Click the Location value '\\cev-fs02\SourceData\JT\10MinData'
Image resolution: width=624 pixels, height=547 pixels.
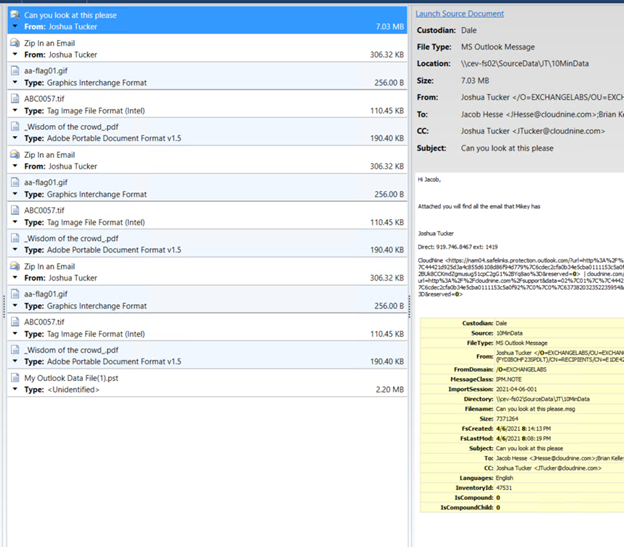525,64
